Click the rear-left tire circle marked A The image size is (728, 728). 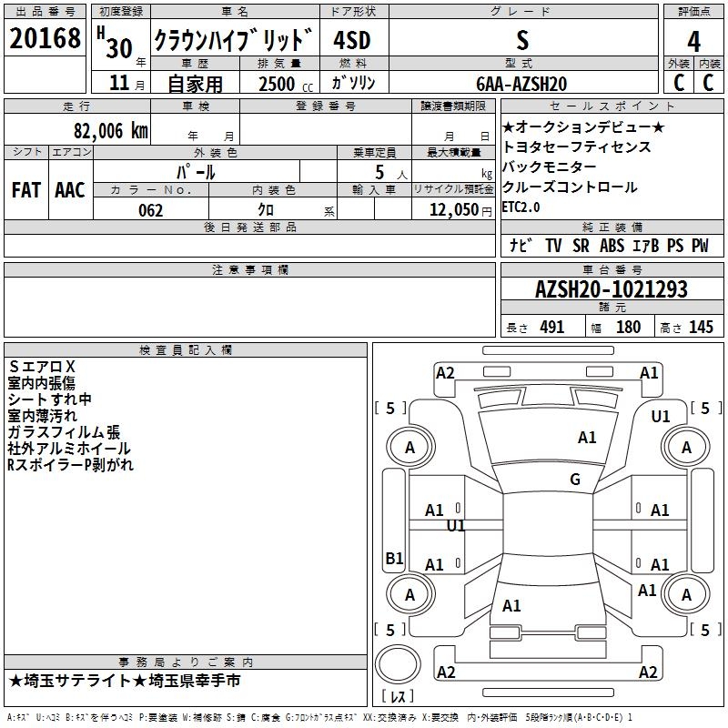(410, 594)
